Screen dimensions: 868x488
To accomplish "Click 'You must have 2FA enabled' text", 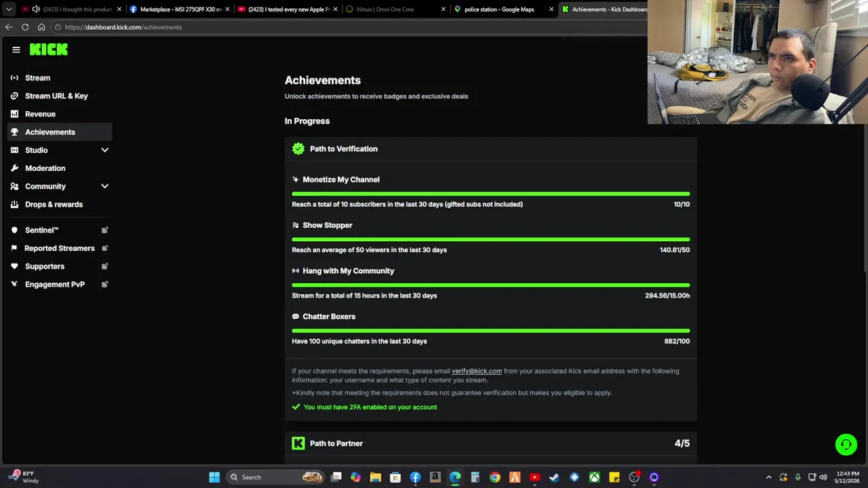I will click(x=370, y=407).
